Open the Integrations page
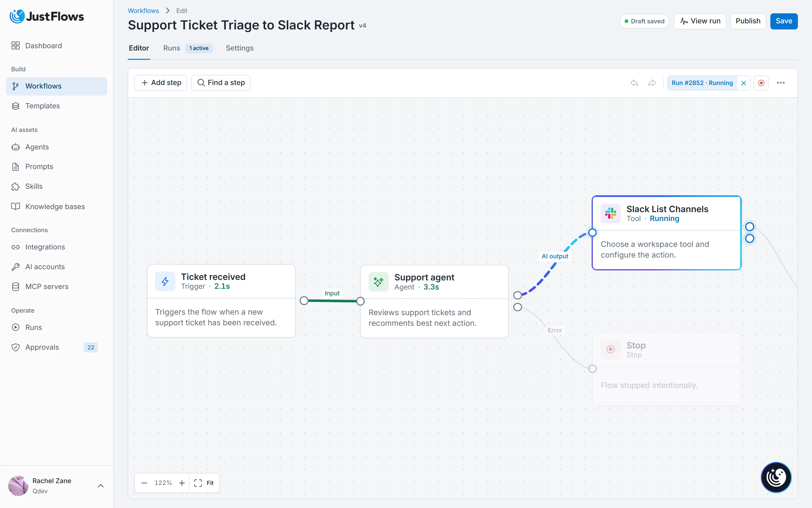Screen dimensions: 812x508 [56, 247]
